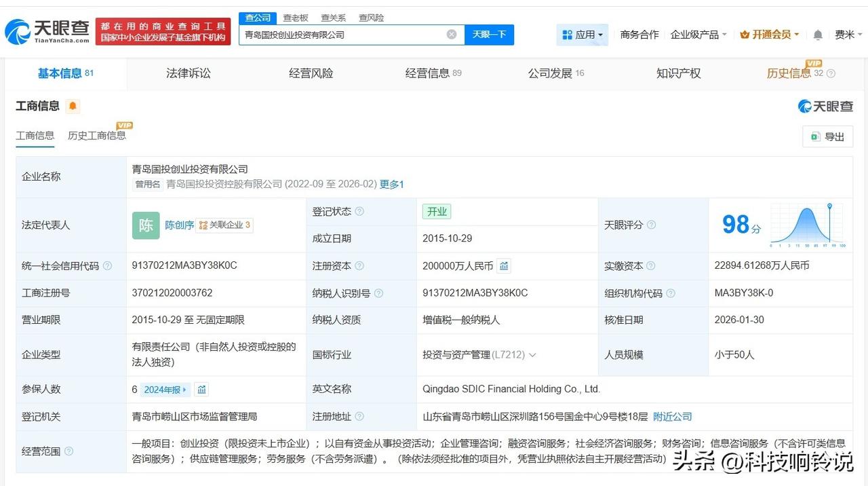Open notifications bell icon in header
Screen dimensions: 868x486
point(818,35)
